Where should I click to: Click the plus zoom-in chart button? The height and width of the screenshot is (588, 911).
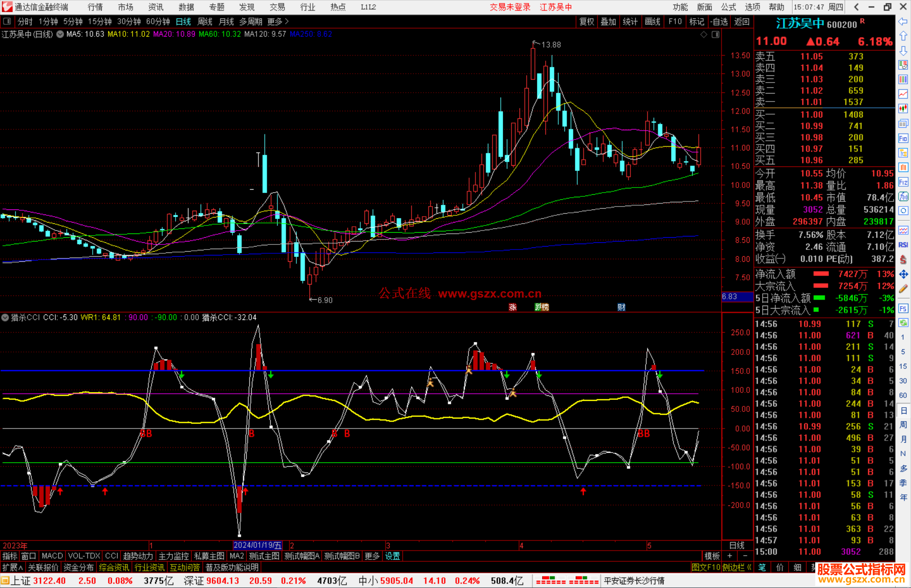(730, 556)
